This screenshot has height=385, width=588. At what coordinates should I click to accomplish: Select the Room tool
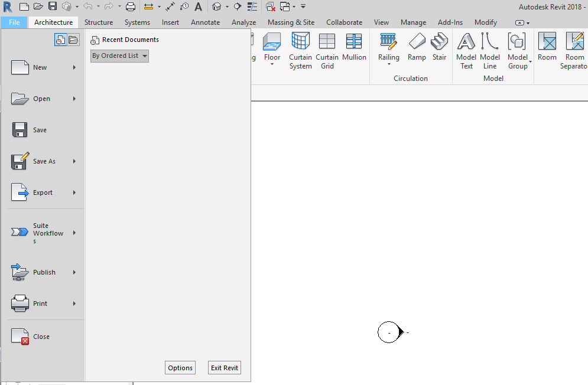coord(547,47)
